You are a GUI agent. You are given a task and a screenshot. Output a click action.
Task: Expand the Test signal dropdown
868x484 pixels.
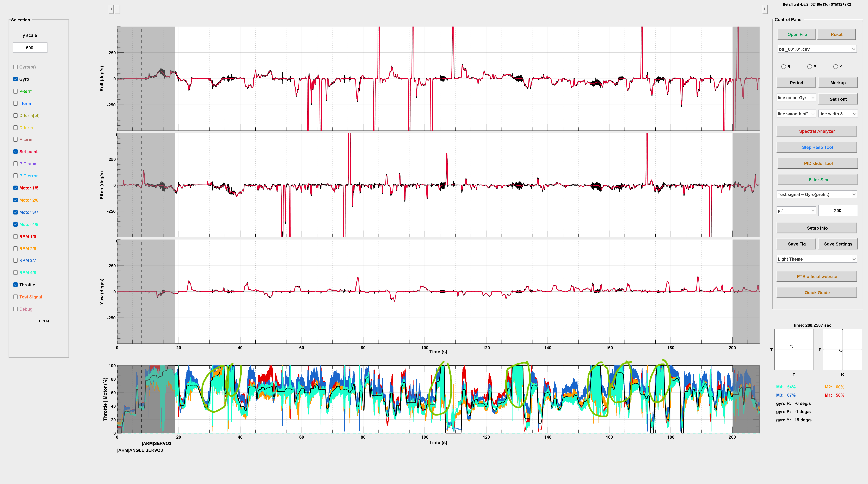(817, 194)
